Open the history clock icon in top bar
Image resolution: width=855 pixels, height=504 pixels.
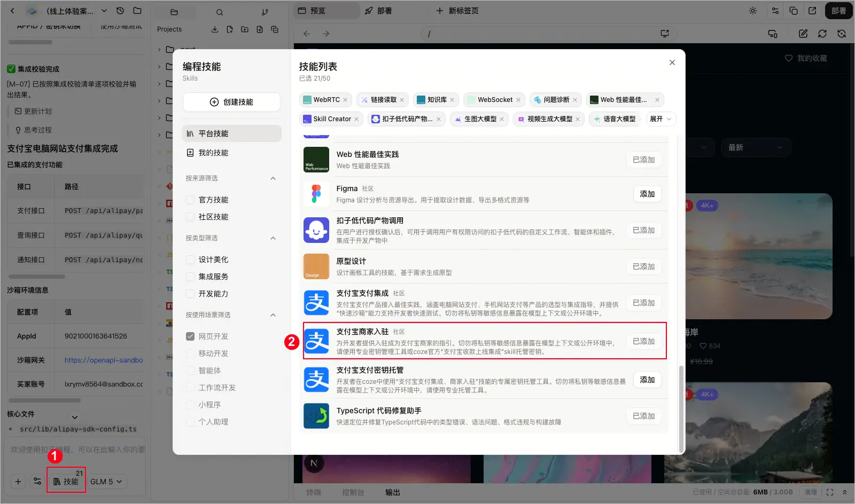tap(120, 11)
